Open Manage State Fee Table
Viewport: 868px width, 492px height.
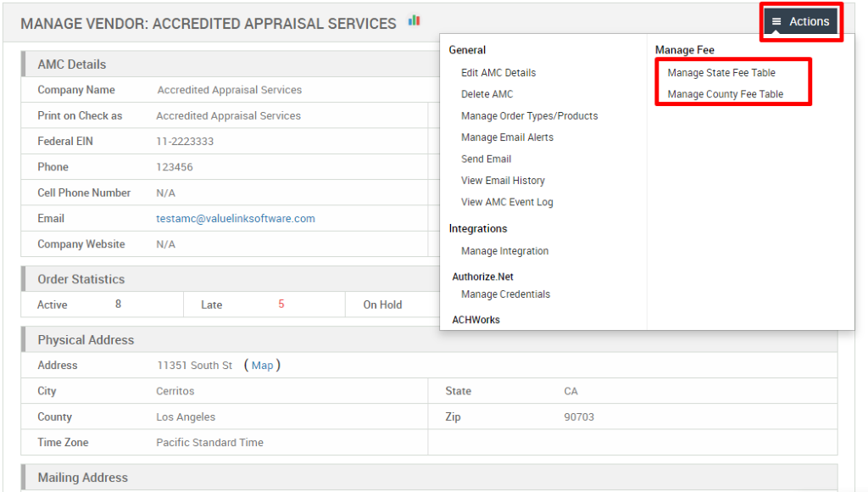click(x=721, y=73)
